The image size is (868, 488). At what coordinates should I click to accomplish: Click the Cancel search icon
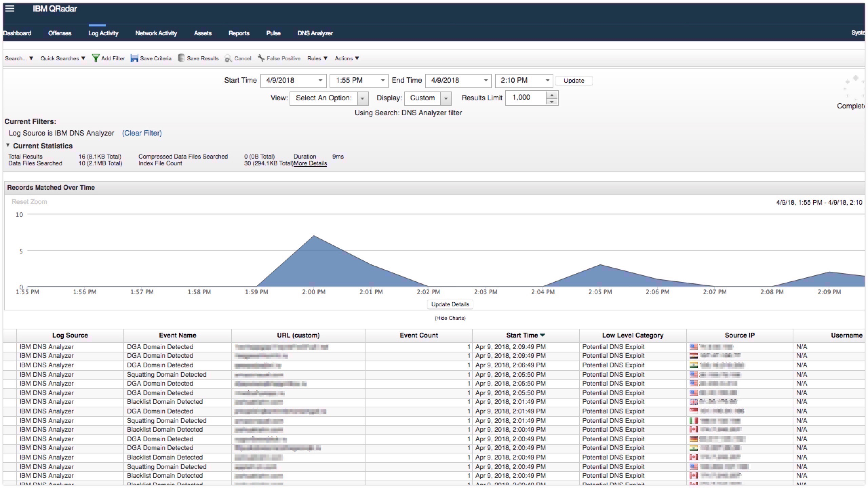pyautogui.click(x=228, y=59)
